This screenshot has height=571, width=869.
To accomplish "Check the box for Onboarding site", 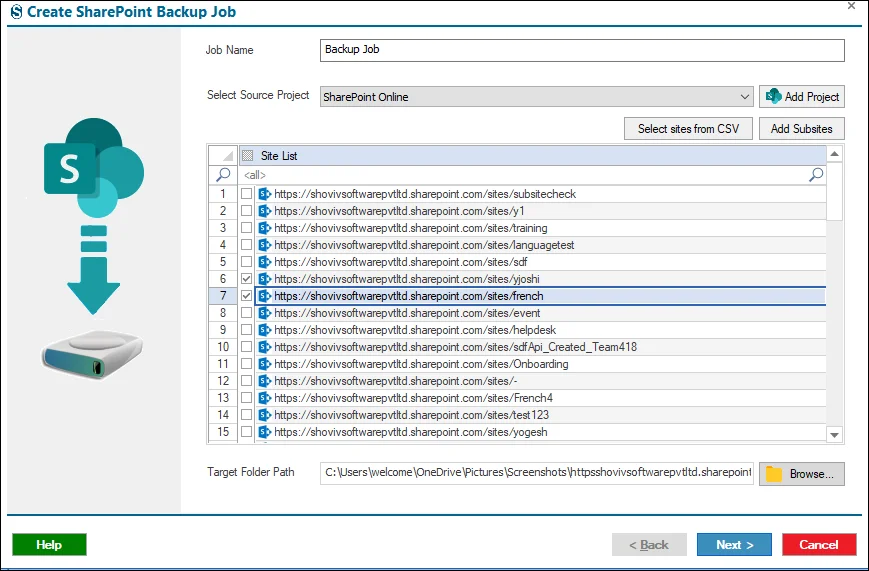I will click(247, 364).
